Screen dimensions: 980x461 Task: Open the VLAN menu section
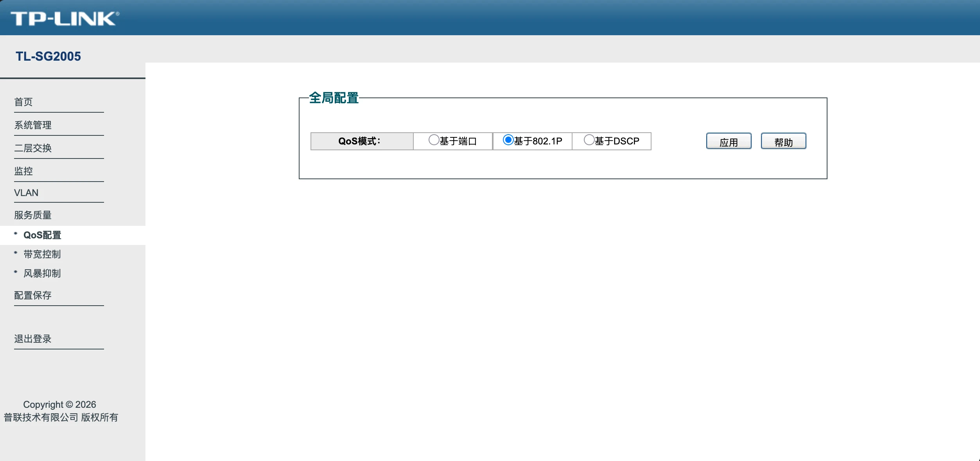[26, 193]
